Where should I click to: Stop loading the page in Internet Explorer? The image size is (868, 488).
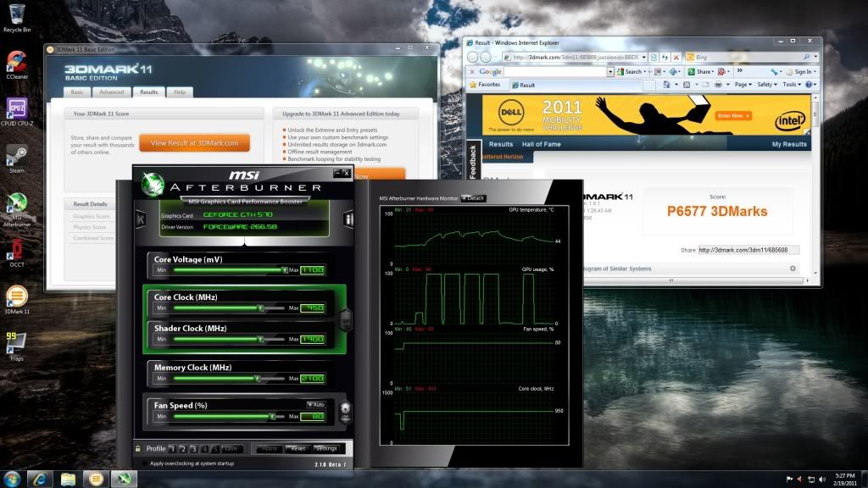(676, 57)
